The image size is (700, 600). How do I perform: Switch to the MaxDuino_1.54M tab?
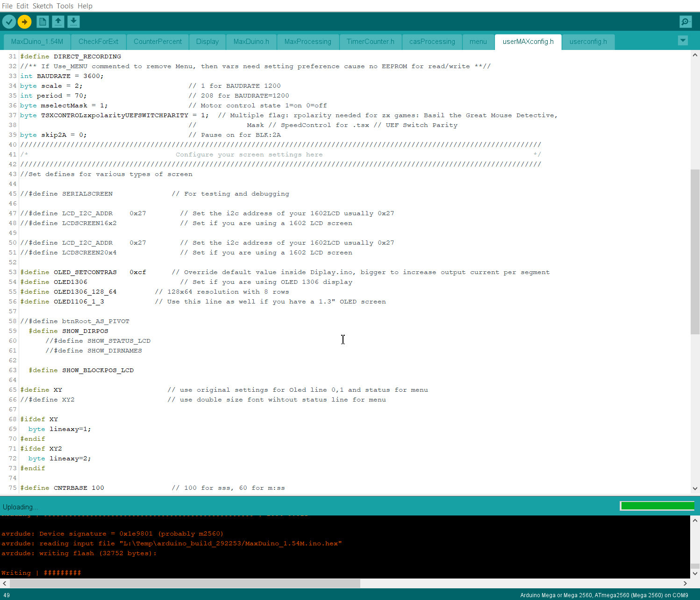point(37,42)
